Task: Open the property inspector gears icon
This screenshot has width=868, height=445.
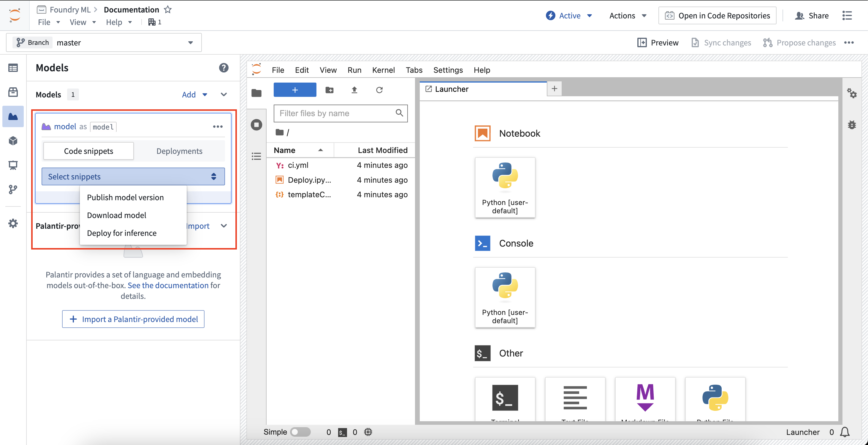Action: [x=851, y=93]
